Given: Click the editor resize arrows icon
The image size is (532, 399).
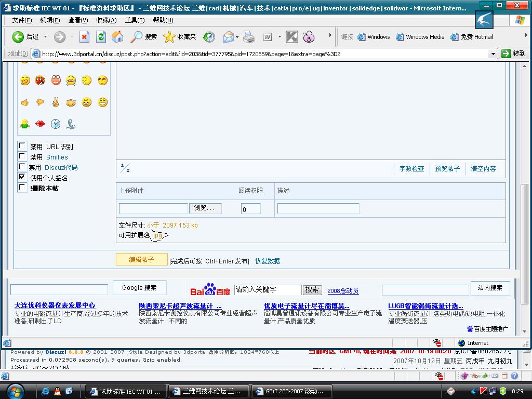Looking at the screenshot, I should pos(125,168).
